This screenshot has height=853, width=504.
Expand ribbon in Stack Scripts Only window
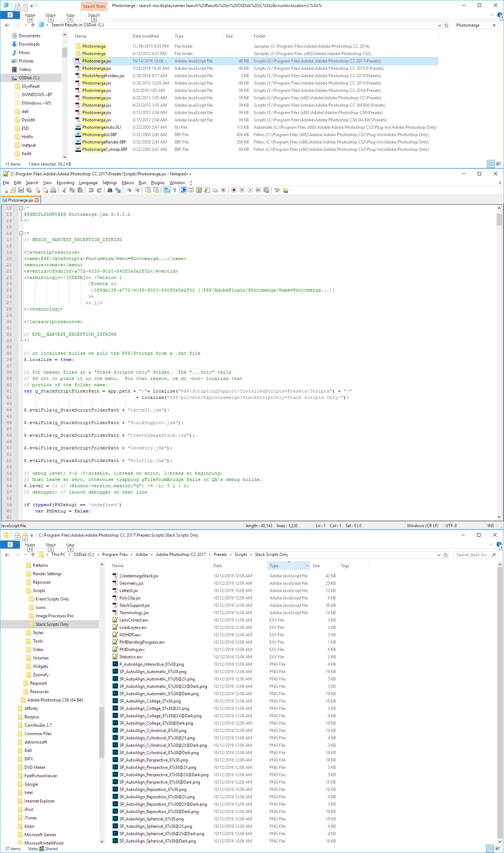click(x=491, y=544)
